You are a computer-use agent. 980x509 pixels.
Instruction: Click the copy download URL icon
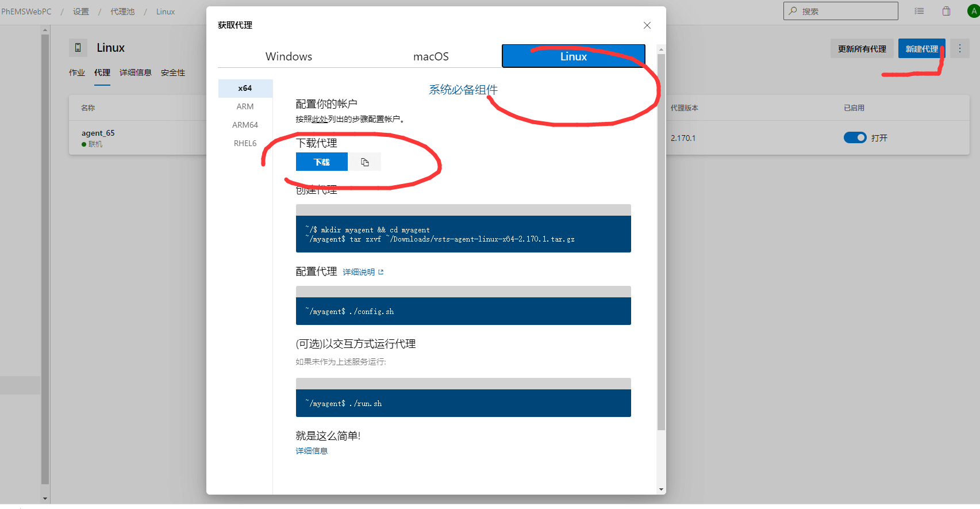click(x=364, y=162)
